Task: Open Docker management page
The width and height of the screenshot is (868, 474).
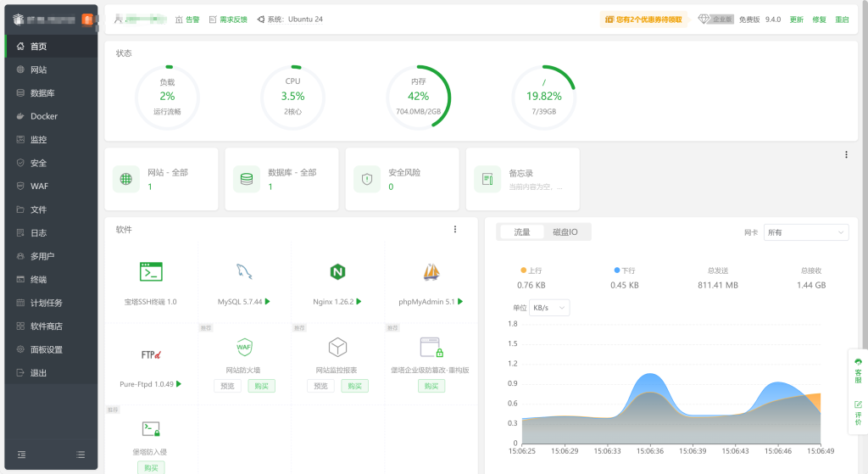Action: pos(51,116)
